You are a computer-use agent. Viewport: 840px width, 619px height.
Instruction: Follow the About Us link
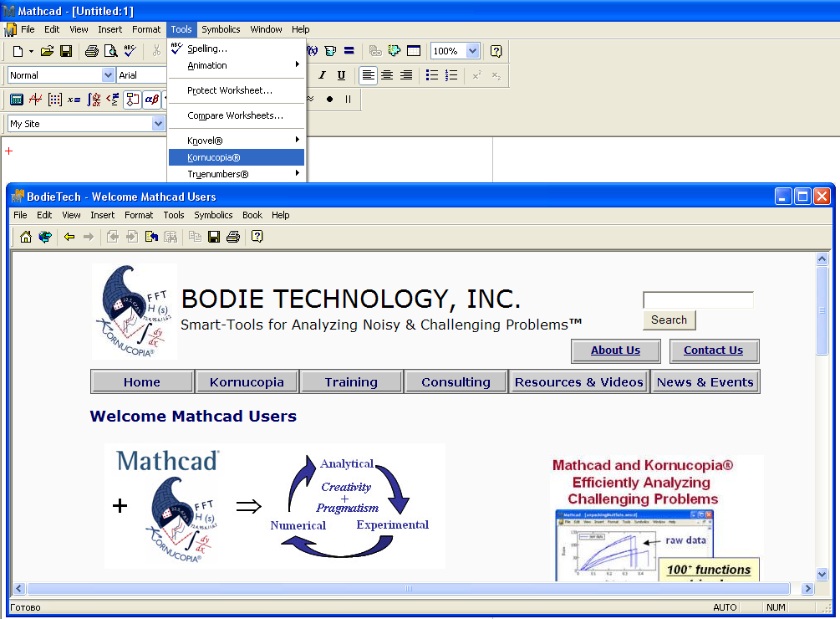(615, 350)
